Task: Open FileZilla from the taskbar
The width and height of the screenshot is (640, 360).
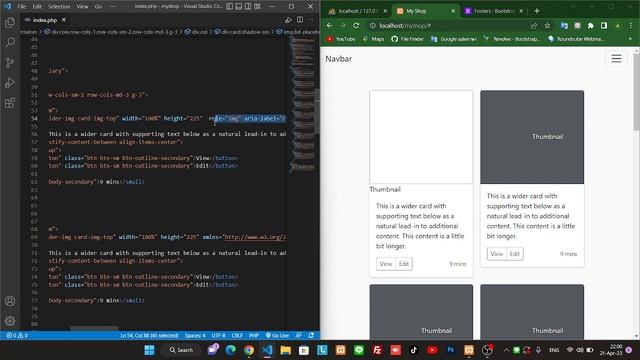Action: tap(377, 350)
